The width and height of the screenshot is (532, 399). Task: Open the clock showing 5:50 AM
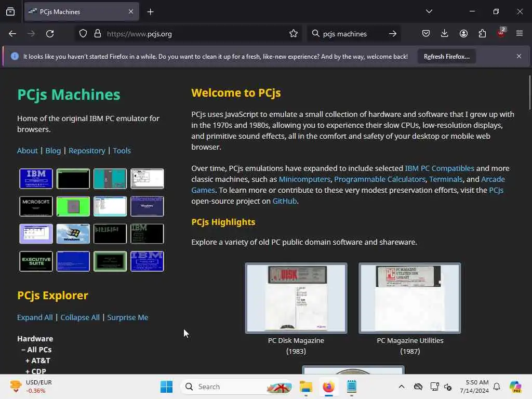(474, 387)
